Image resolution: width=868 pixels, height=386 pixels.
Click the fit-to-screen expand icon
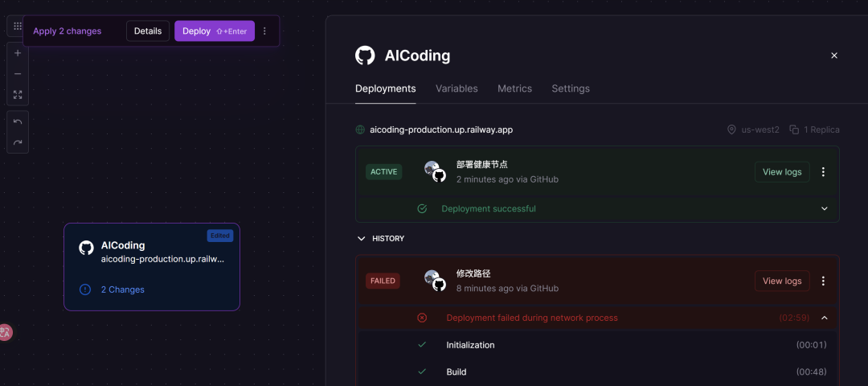point(18,95)
